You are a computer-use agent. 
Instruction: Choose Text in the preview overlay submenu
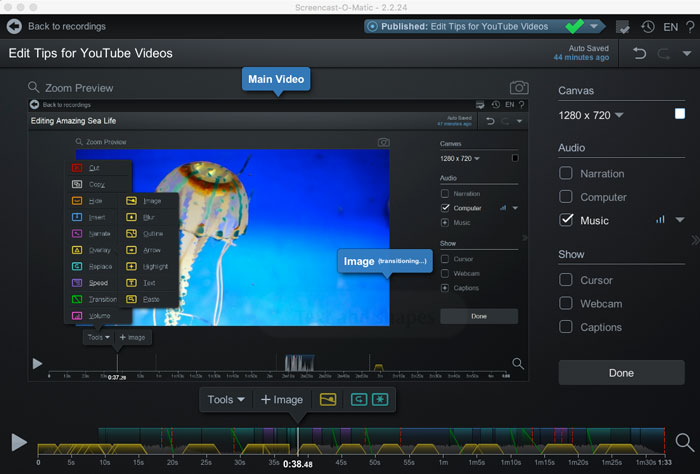point(149,283)
